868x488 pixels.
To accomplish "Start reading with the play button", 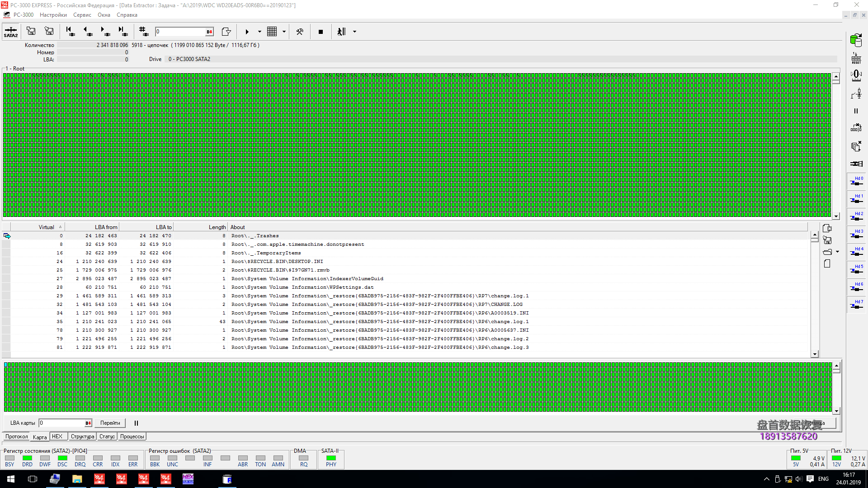I will [247, 32].
